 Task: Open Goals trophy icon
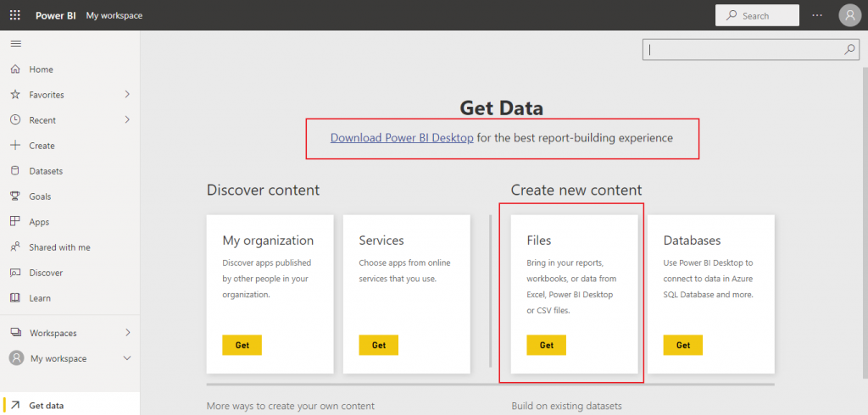15,196
